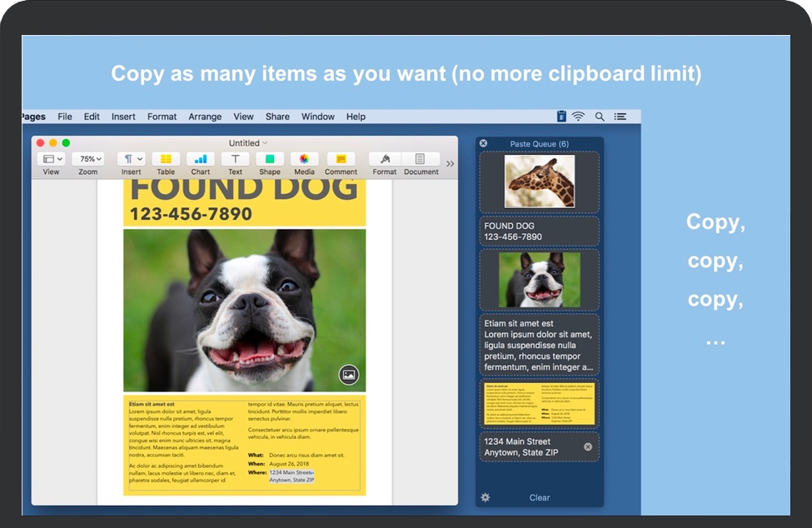Click Clear in the Paste Queue
The image size is (812, 528).
pos(540,498)
